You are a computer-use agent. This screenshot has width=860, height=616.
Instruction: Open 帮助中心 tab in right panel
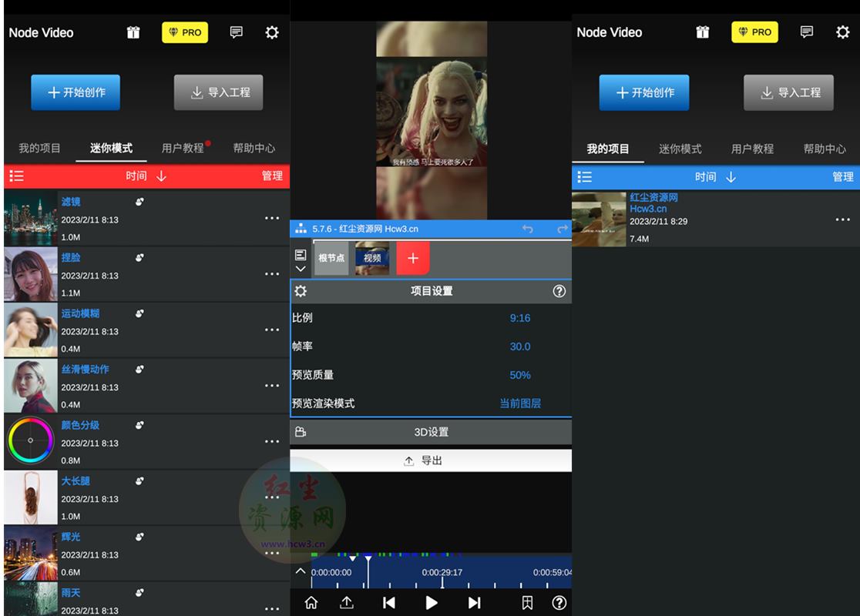point(825,149)
